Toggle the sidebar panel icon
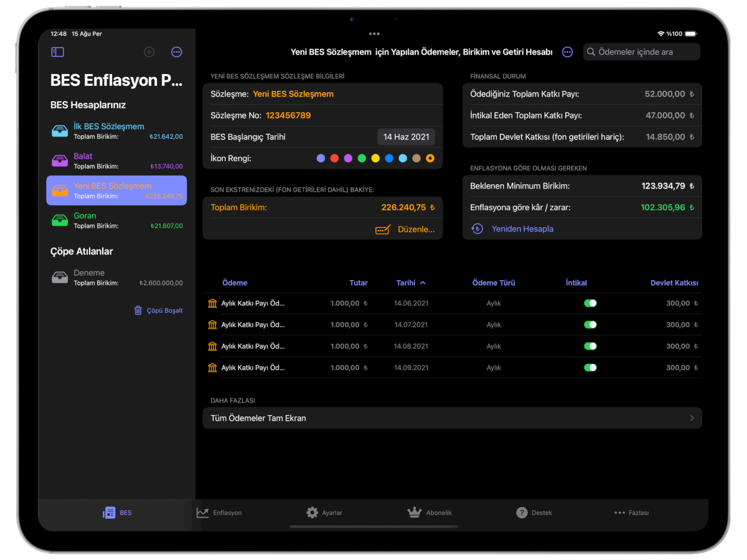Screen dimensions: 747x560 pyautogui.click(x=58, y=52)
